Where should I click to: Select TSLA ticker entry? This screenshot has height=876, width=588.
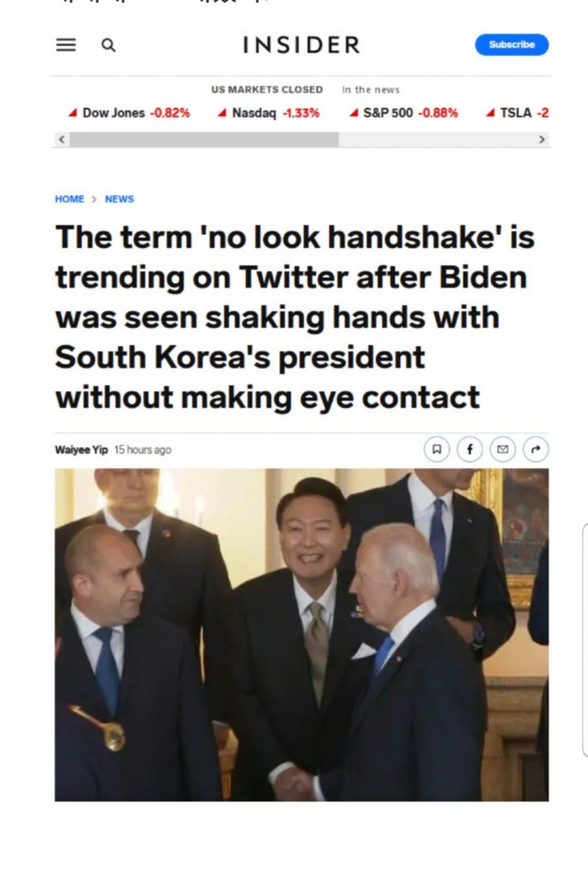point(517,113)
